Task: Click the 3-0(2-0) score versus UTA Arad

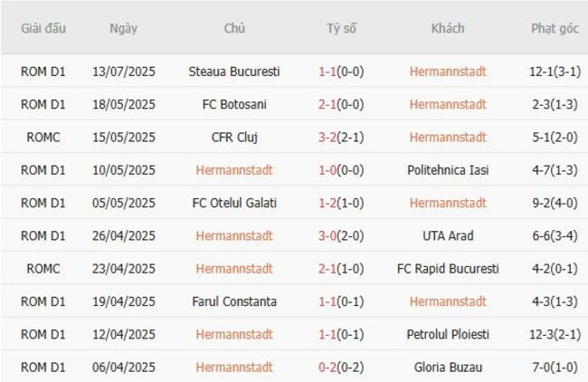Action: (341, 236)
